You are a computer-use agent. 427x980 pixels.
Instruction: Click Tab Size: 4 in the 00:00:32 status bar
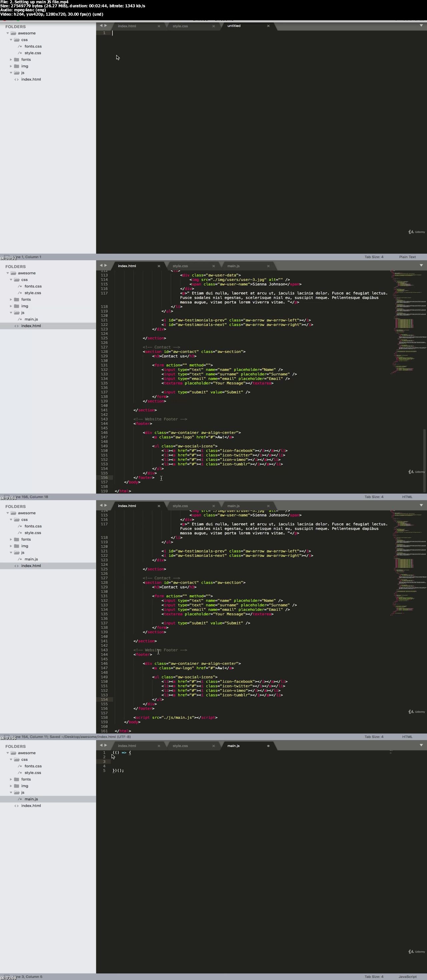[374, 257]
